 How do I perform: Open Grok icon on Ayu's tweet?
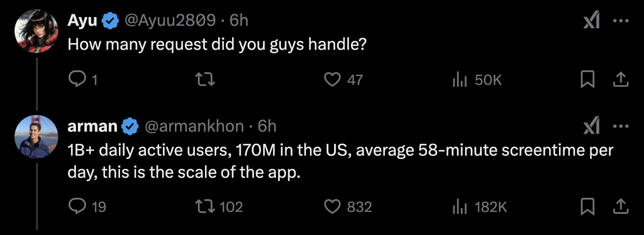coord(592,21)
